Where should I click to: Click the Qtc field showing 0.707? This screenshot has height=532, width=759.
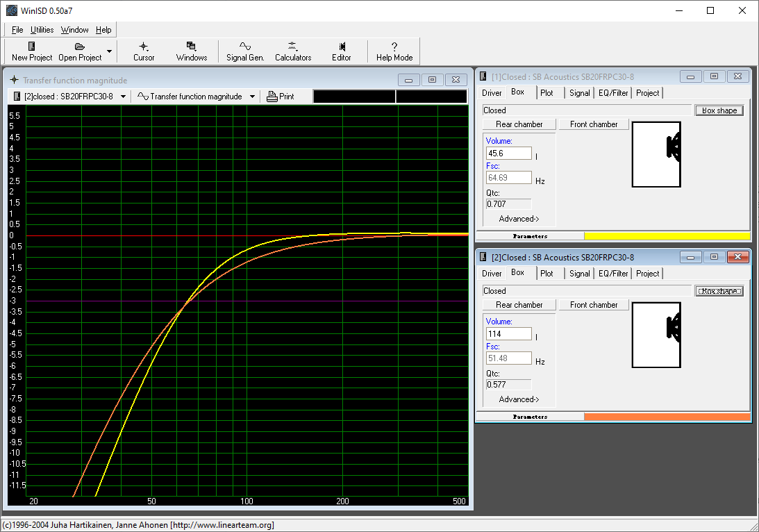(x=509, y=204)
